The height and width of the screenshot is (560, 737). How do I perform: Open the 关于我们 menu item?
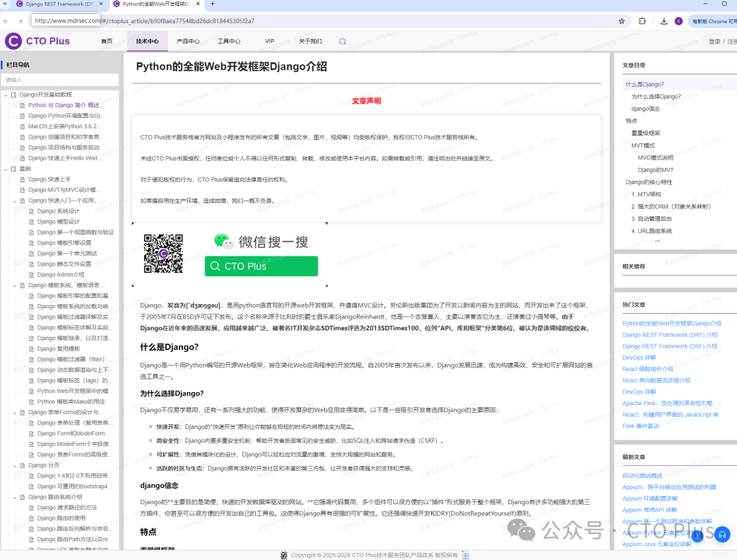pyautogui.click(x=310, y=42)
